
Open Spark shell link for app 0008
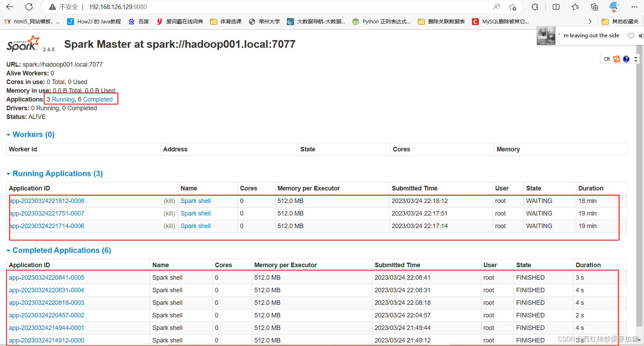pos(195,201)
